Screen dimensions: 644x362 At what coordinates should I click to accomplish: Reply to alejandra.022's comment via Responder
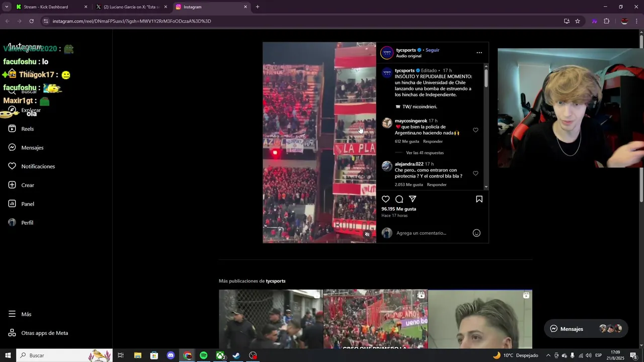click(437, 185)
